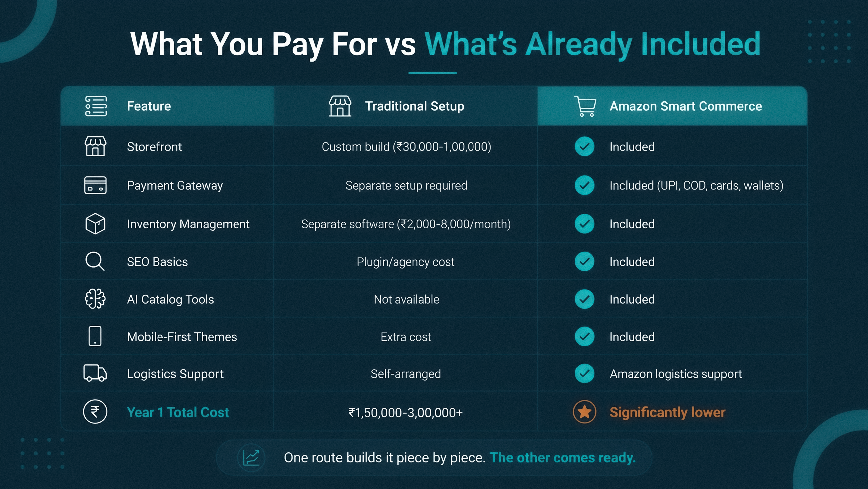This screenshot has width=868, height=489.
Task: Click the AI Catalog Tools brain icon
Action: tap(95, 299)
